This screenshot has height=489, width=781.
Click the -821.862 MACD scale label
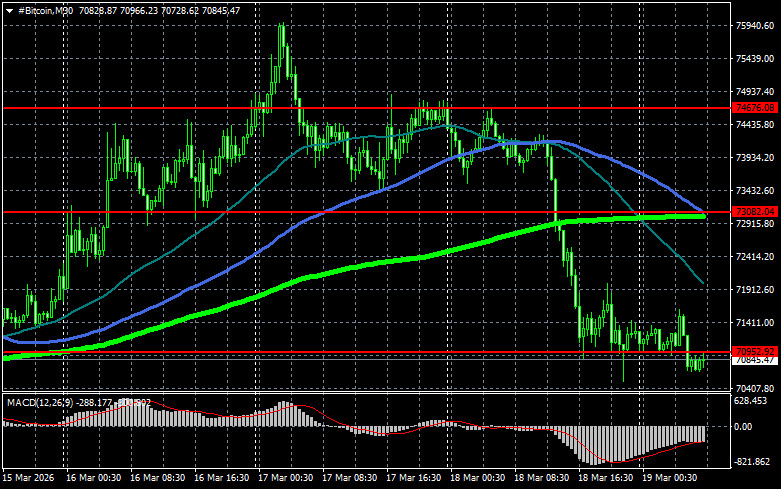coord(753,462)
